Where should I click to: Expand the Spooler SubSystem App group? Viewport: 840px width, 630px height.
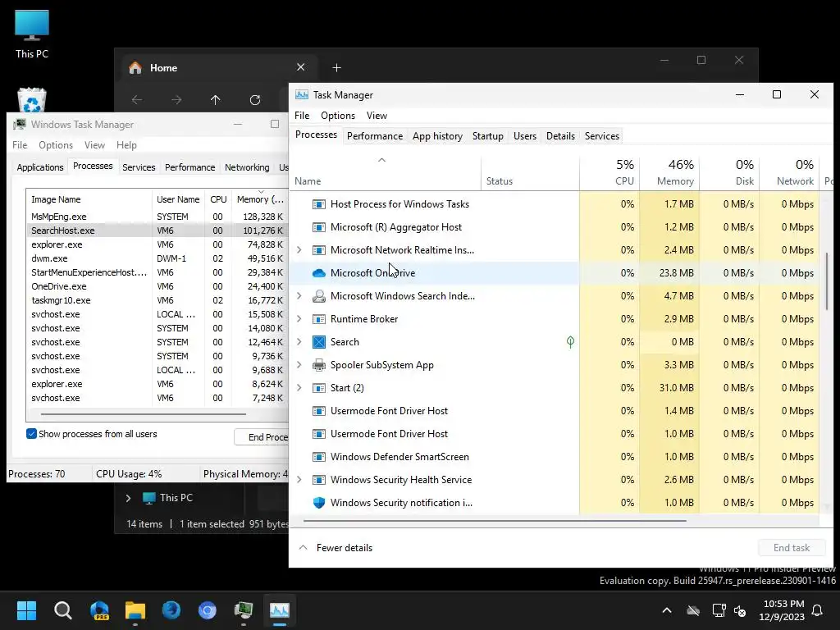click(x=299, y=365)
